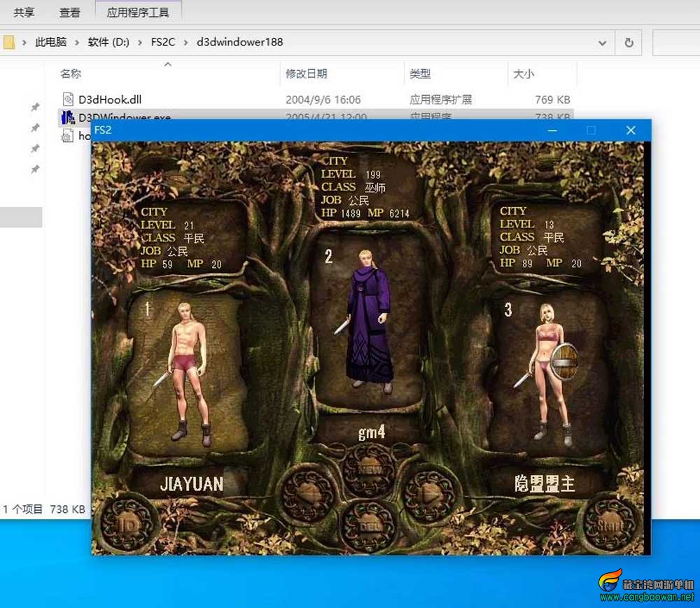
Task: Click the 应用程序扩展 type cell
Action: click(x=440, y=99)
